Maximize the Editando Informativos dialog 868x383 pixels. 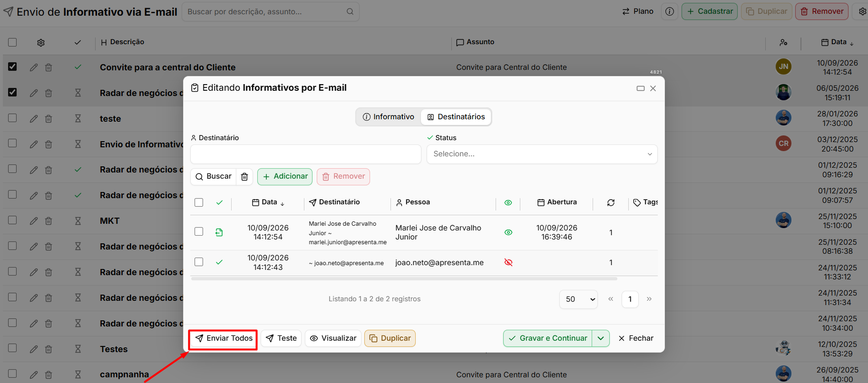coord(641,88)
